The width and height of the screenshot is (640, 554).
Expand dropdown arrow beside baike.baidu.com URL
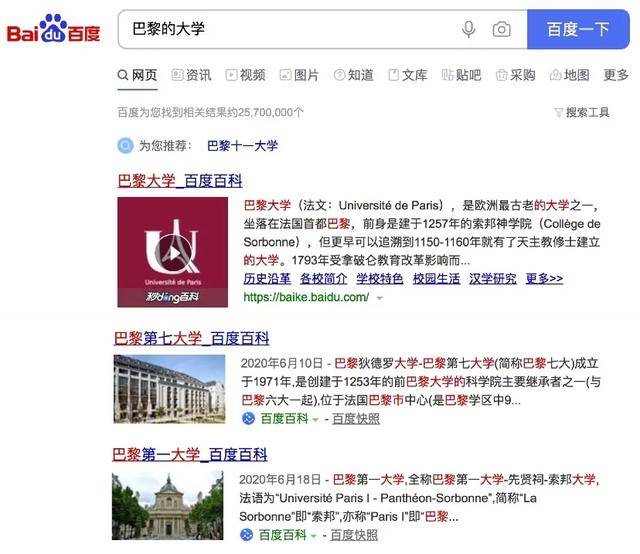(380, 298)
